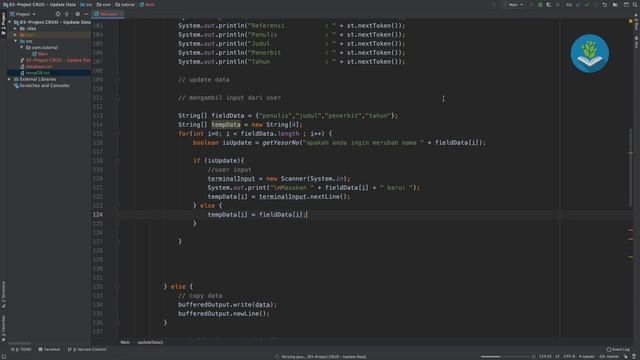Click the Git update project icon

578,4
